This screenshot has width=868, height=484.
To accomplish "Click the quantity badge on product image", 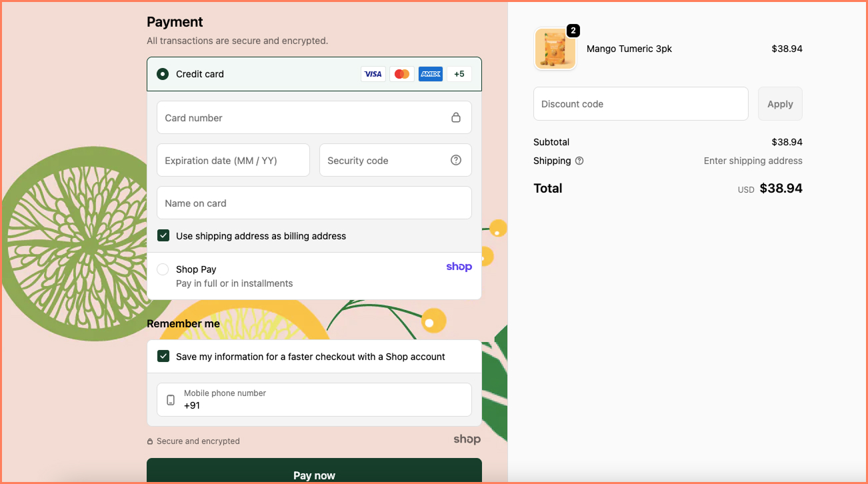I will (573, 30).
